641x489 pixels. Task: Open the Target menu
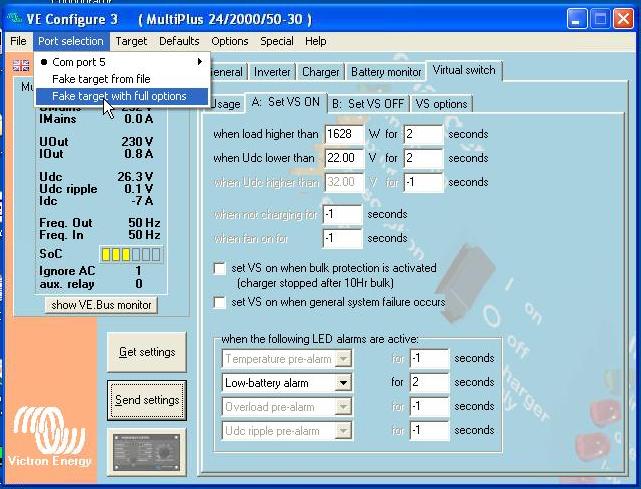(x=131, y=41)
